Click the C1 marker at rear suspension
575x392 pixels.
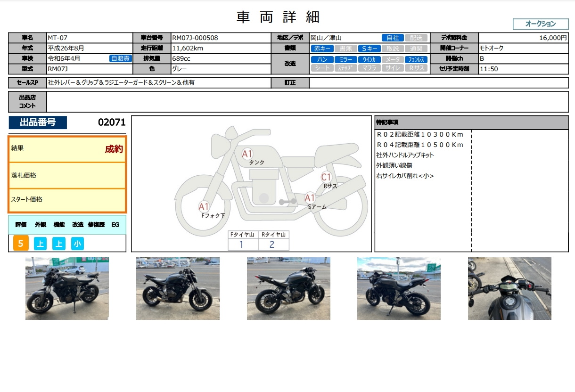[x=327, y=177]
